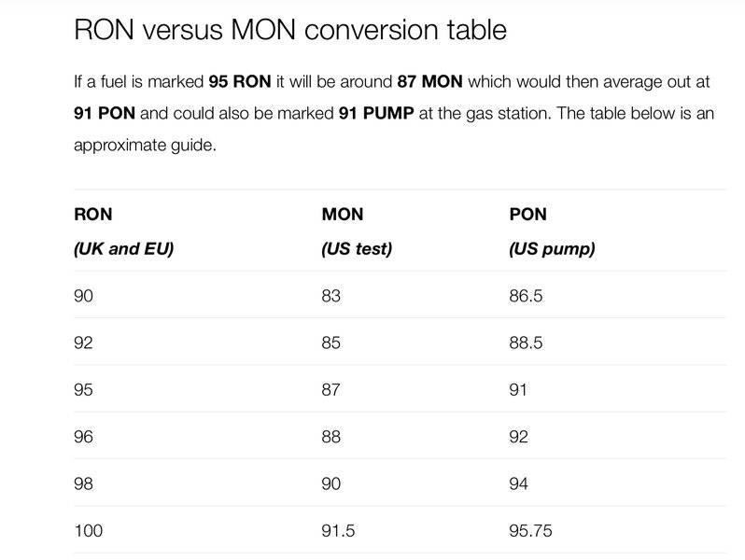
Task: Click the 85 value in the MON column
Action: (330, 343)
